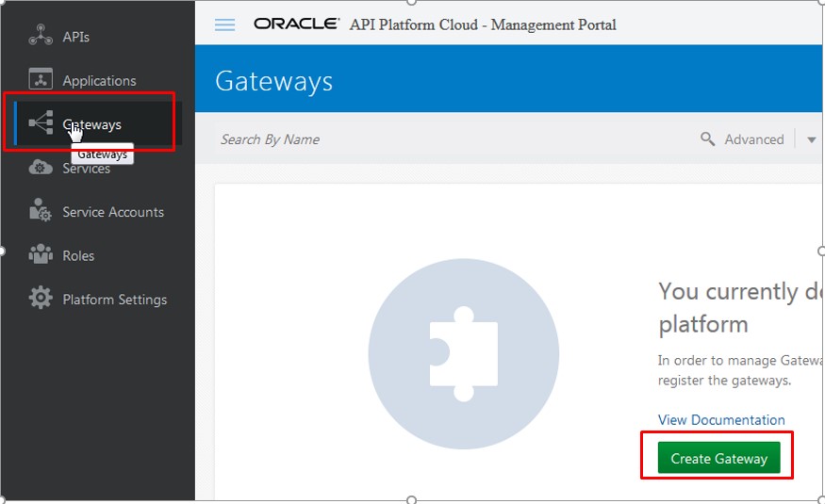Toggle the hamburger navigation menu
Viewport: 825px width, 504px height.
[225, 24]
